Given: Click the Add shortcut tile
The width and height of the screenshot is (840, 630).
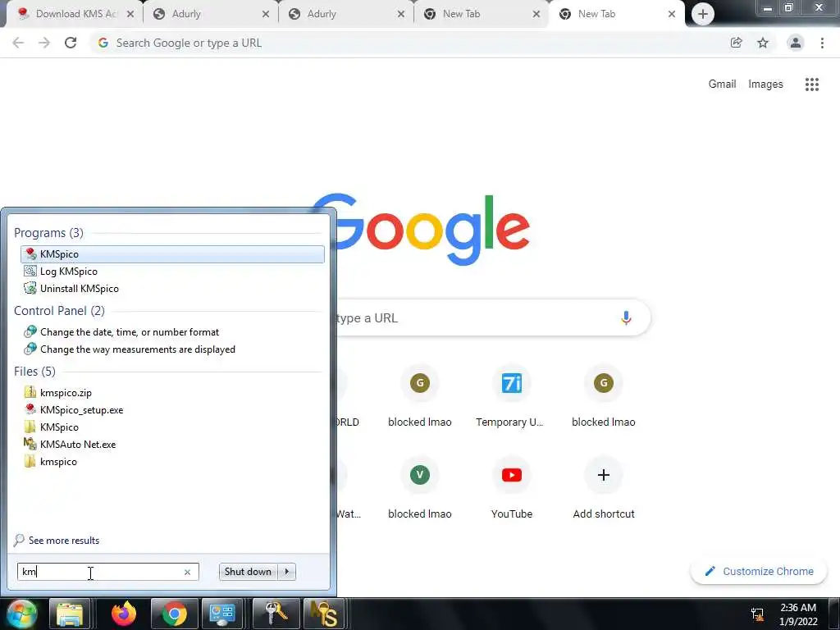Looking at the screenshot, I should 604,489.
